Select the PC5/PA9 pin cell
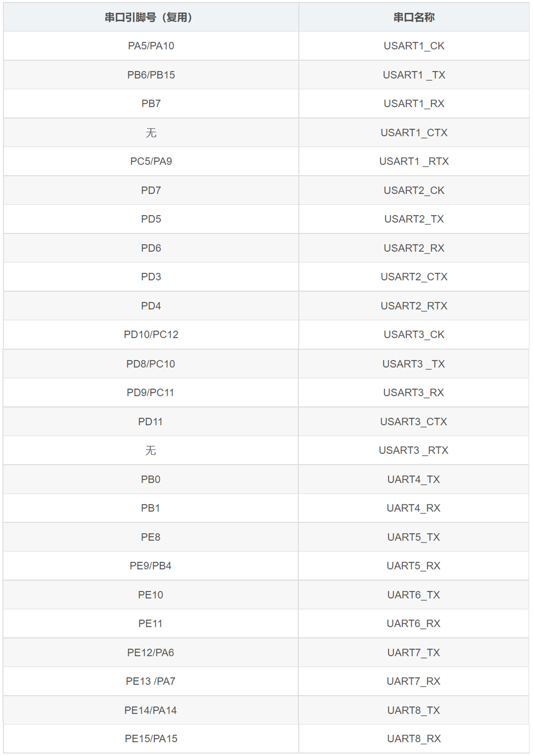The width and height of the screenshot is (533, 756). coord(151,161)
